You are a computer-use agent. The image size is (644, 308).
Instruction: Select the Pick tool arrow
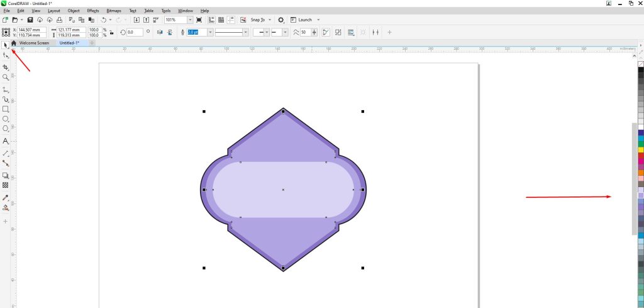point(6,45)
